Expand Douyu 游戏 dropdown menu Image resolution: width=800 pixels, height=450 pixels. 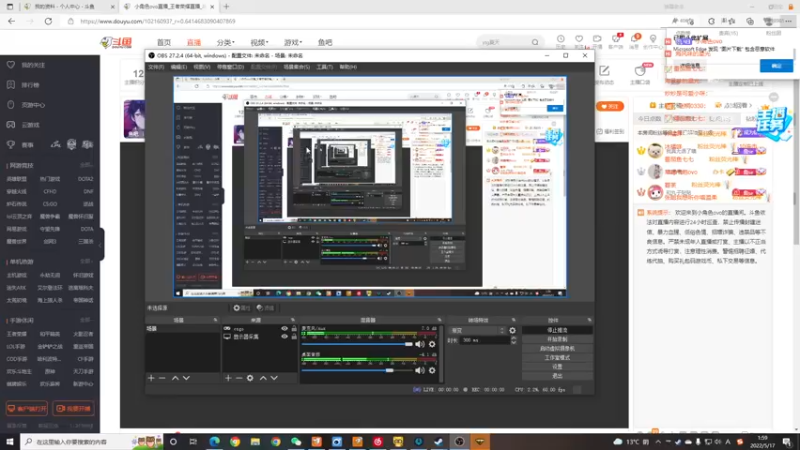coord(293,42)
